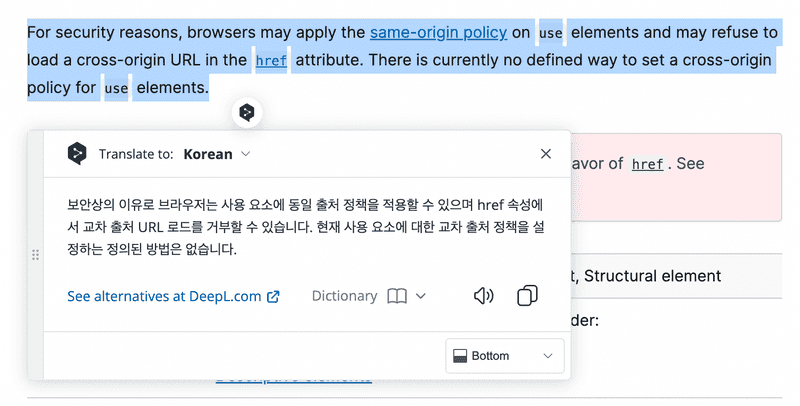Open the Korean target language dropdown
The width and height of the screenshot is (800, 406).
click(217, 154)
